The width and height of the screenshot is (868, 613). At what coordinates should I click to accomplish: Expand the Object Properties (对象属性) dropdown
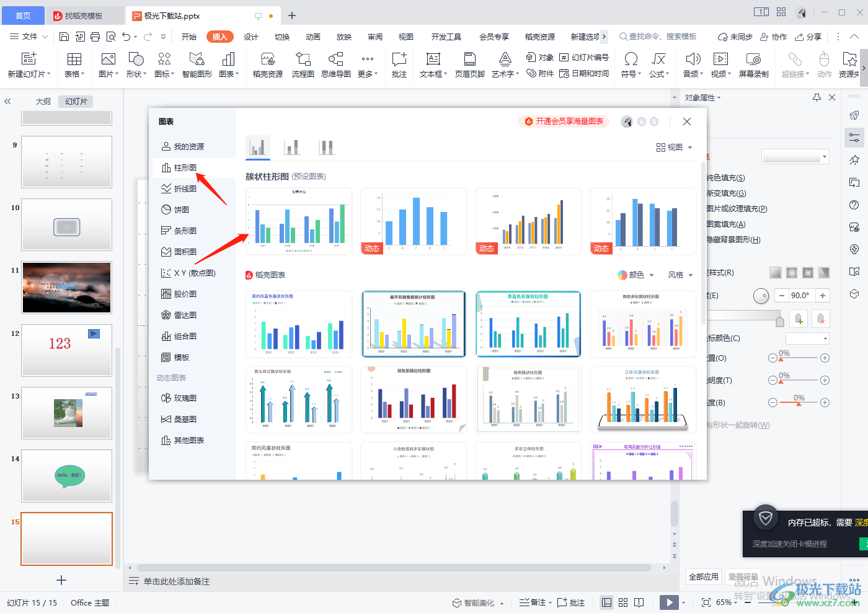tap(703, 97)
